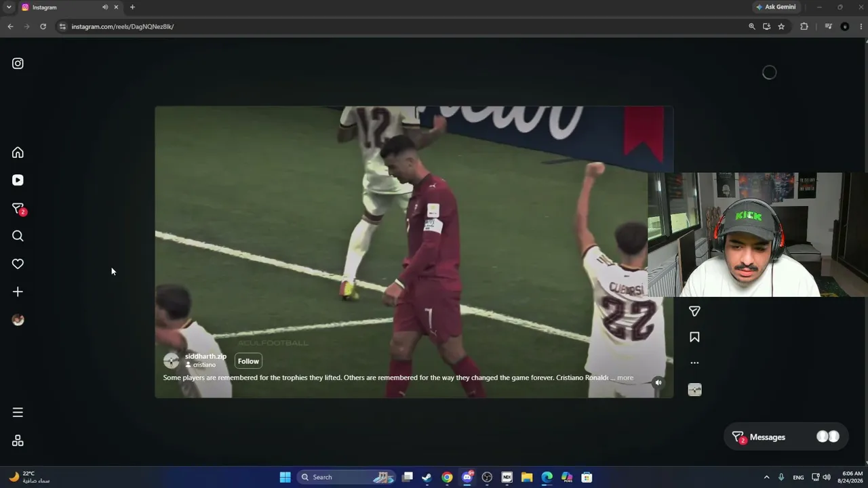The height and width of the screenshot is (488, 868).
Task: Focus the address bar URL
Action: coord(123,26)
